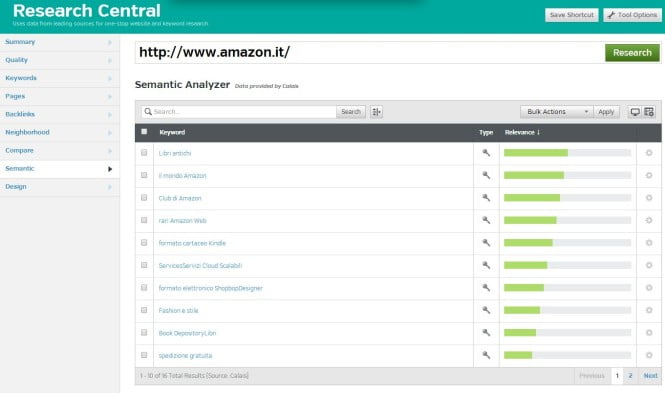Open magnifier icon for formato elettronico row
Screen dimensions: 665x393
pos(486,288)
